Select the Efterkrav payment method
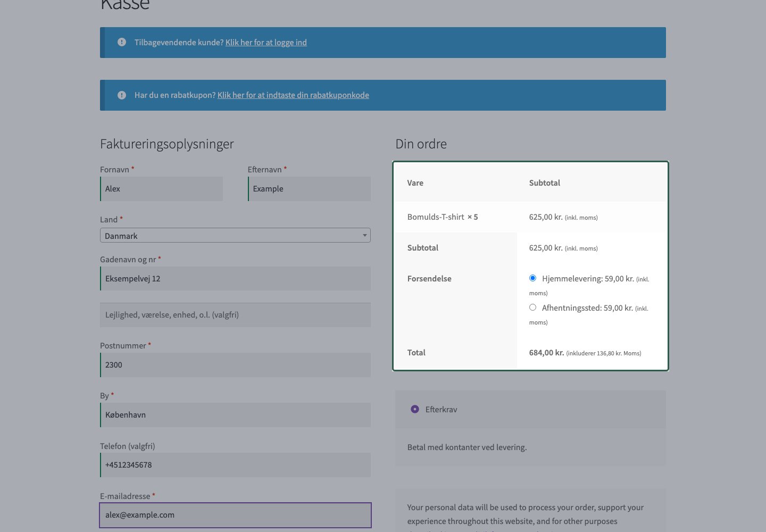Image resolution: width=766 pixels, height=532 pixels. [x=415, y=409]
